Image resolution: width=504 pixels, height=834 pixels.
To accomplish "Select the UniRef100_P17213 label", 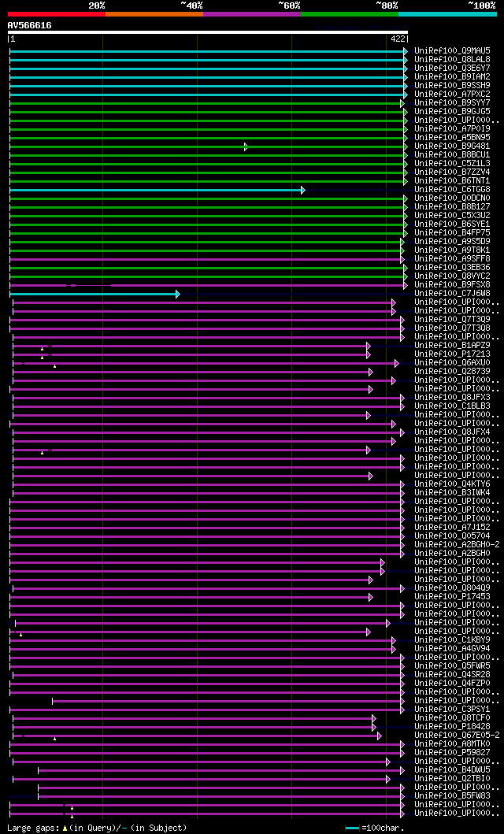I will click(453, 354).
